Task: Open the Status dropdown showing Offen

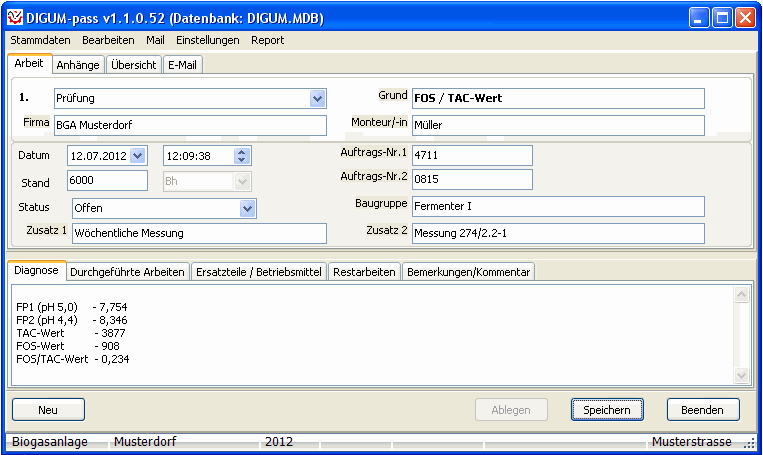Action: 248,208
